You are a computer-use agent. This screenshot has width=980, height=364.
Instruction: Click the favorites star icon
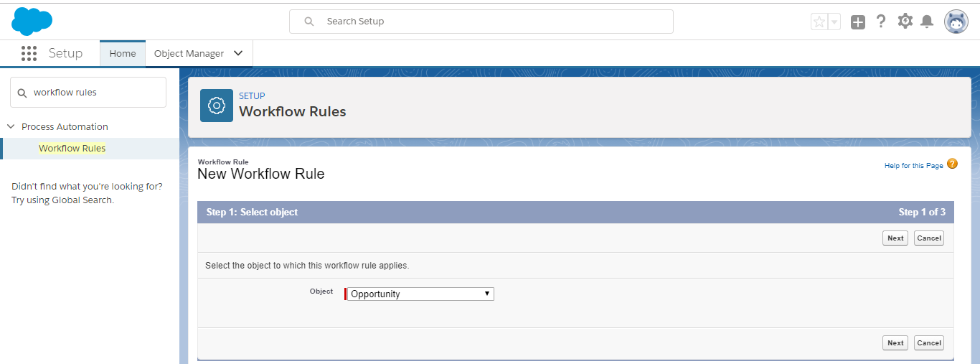tap(819, 22)
